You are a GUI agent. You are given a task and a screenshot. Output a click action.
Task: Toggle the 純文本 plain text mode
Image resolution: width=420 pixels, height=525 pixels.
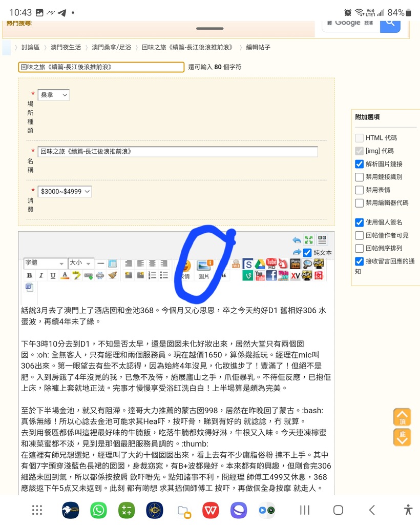pos(307,252)
